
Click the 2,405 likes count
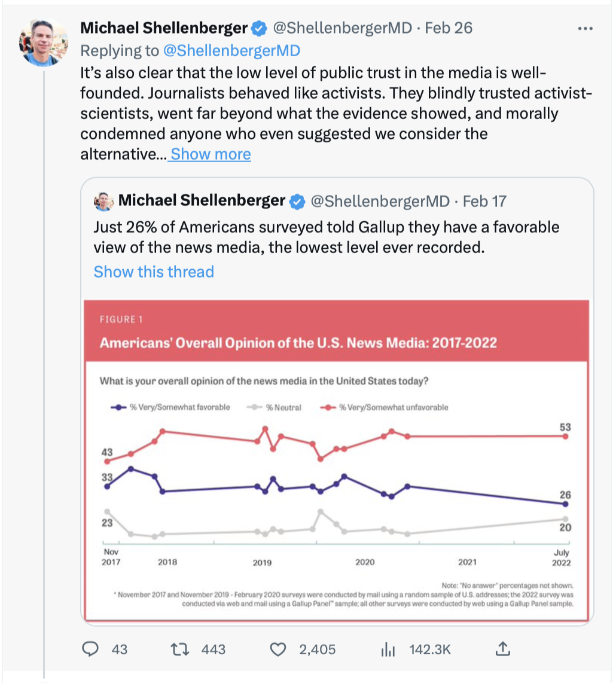coord(317,650)
